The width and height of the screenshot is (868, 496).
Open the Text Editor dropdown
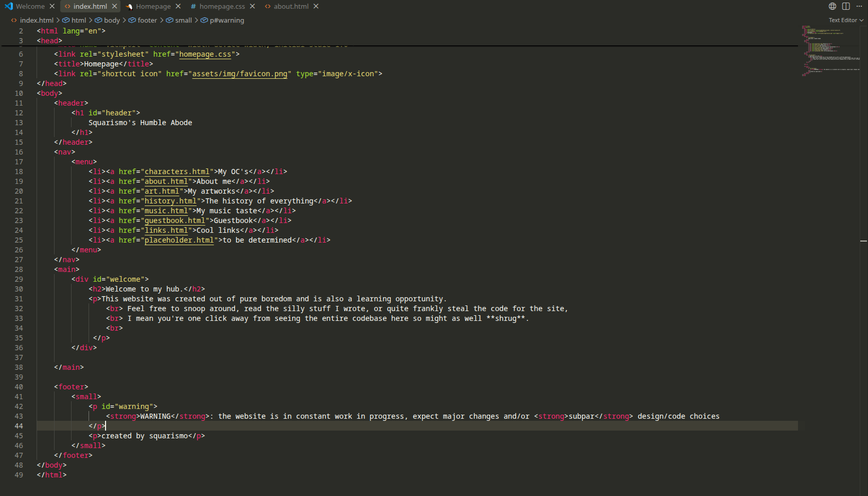tap(846, 20)
